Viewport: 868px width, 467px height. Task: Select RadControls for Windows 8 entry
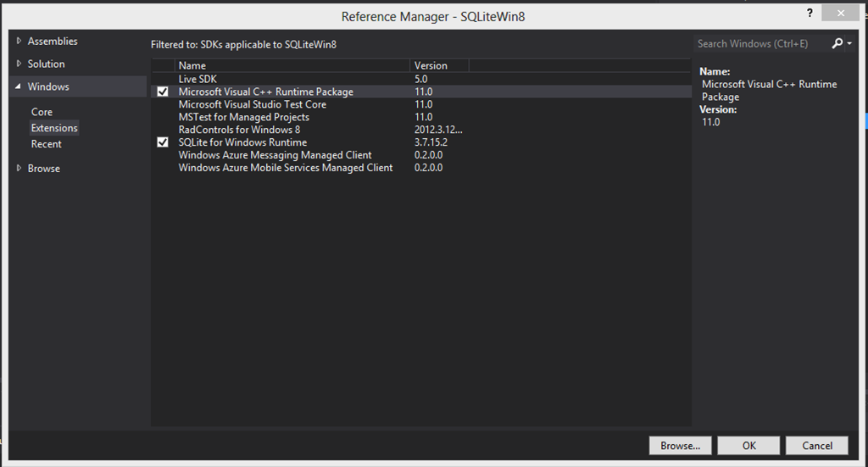(x=239, y=130)
